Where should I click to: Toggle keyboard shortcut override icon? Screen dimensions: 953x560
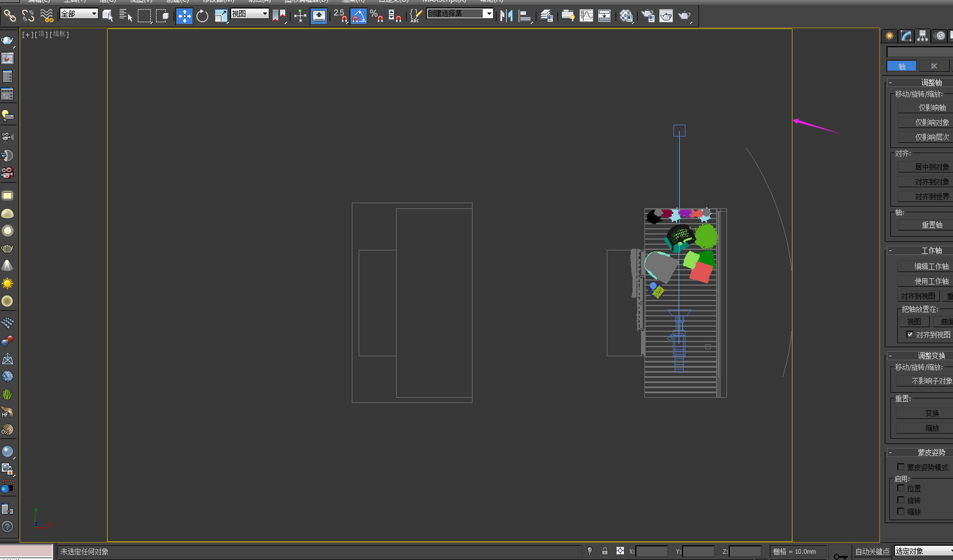tap(319, 15)
